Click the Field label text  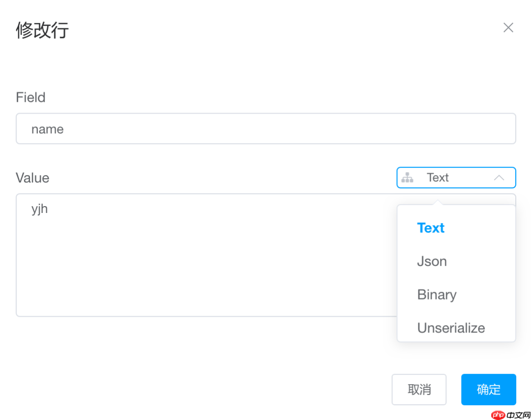(x=30, y=97)
